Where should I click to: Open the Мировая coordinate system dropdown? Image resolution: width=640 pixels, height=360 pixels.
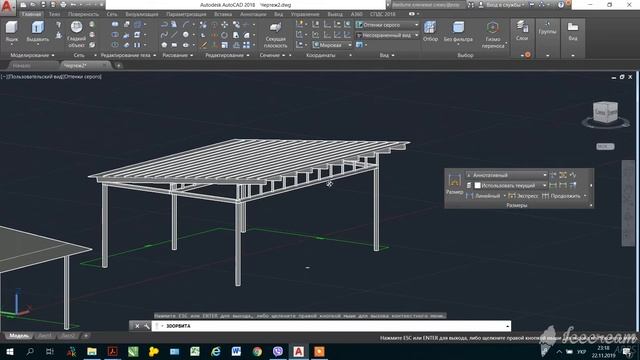click(332, 45)
